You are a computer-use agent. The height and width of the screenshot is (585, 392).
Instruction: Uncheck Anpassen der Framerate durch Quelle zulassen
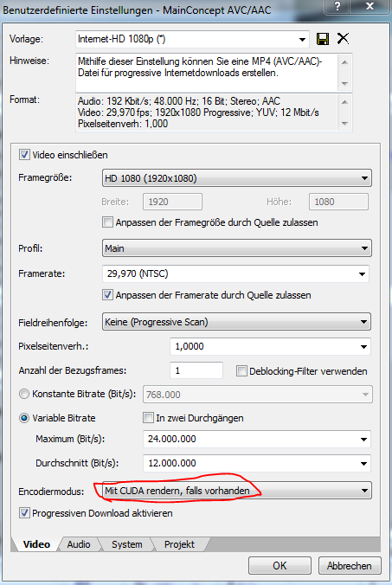[x=107, y=295]
